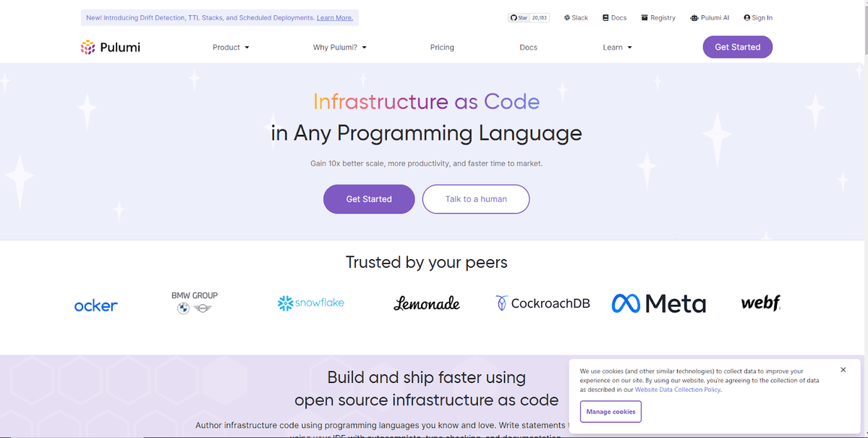Screen dimensions: 868x438
Task: Open the Slack community link
Action: click(576, 17)
